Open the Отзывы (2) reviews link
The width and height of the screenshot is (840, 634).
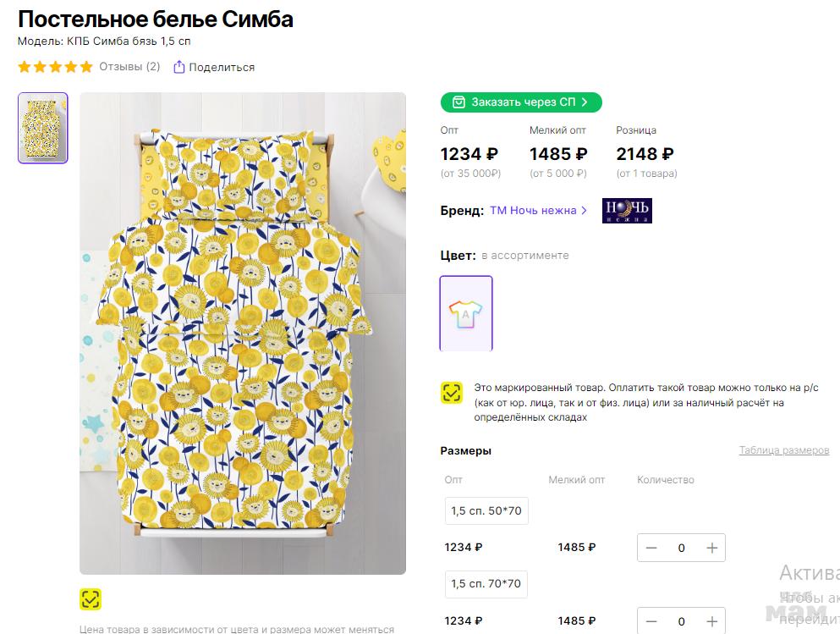(x=129, y=67)
